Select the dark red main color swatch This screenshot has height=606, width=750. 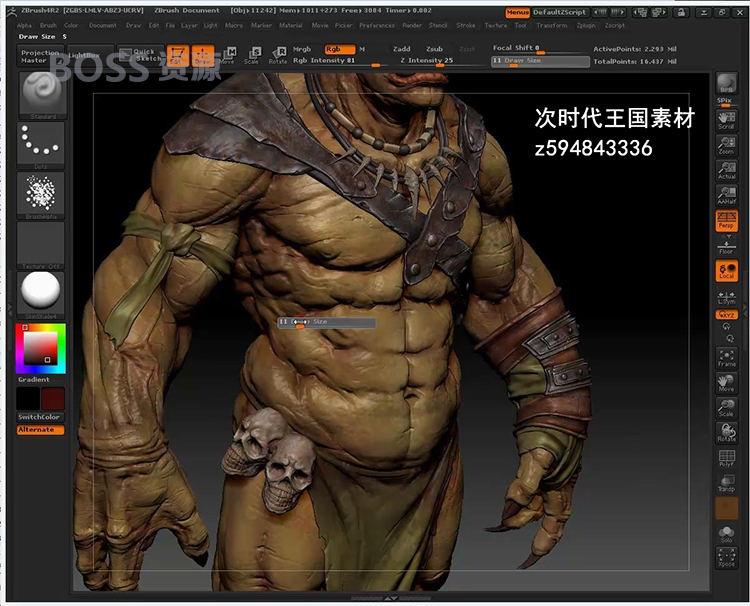click(53, 398)
